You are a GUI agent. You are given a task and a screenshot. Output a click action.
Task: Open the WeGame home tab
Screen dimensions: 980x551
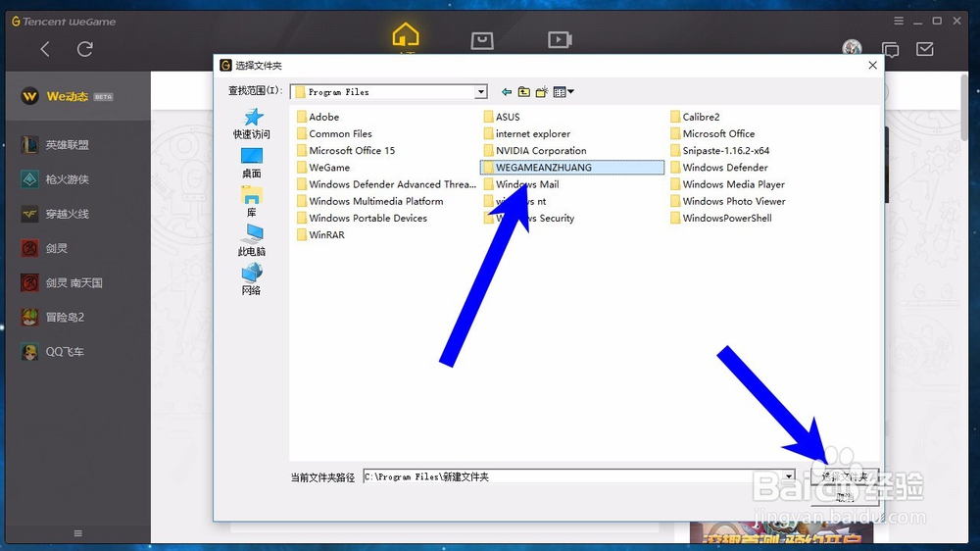[x=406, y=35]
